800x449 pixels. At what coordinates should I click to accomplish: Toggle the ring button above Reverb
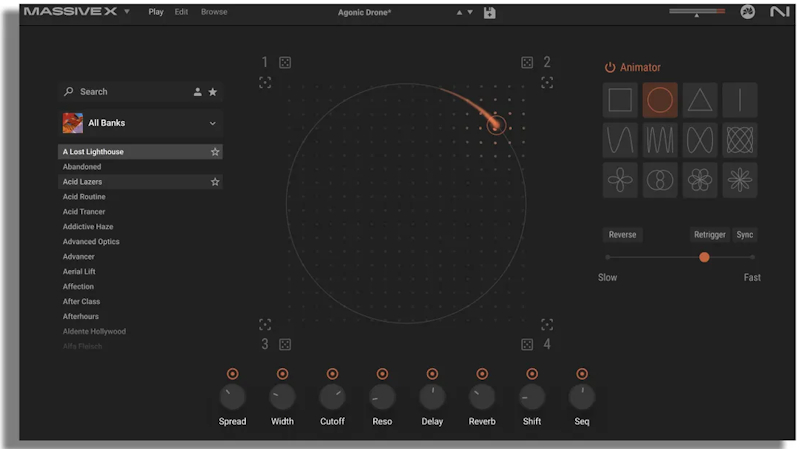pos(482,374)
